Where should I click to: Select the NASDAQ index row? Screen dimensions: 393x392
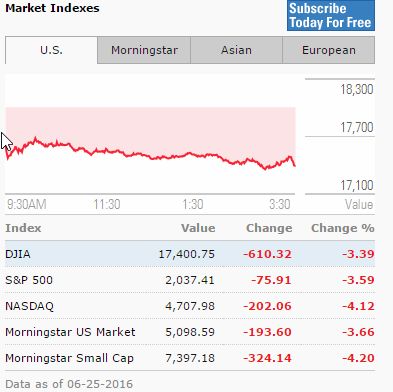click(190, 306)
